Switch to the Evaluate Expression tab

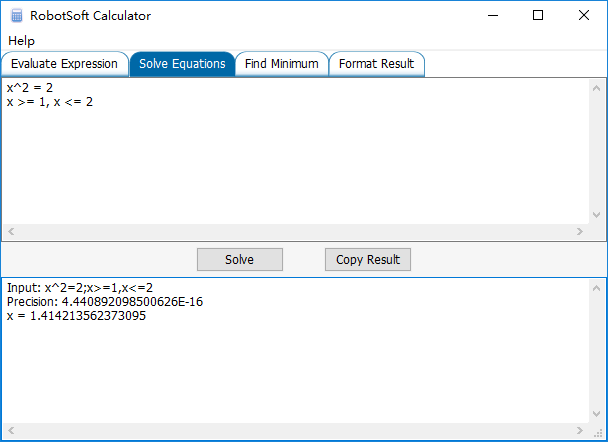point(64,64)
